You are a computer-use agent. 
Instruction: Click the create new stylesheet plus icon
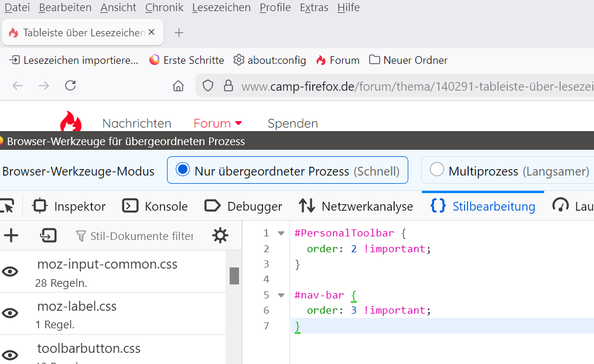click(11, 236)
